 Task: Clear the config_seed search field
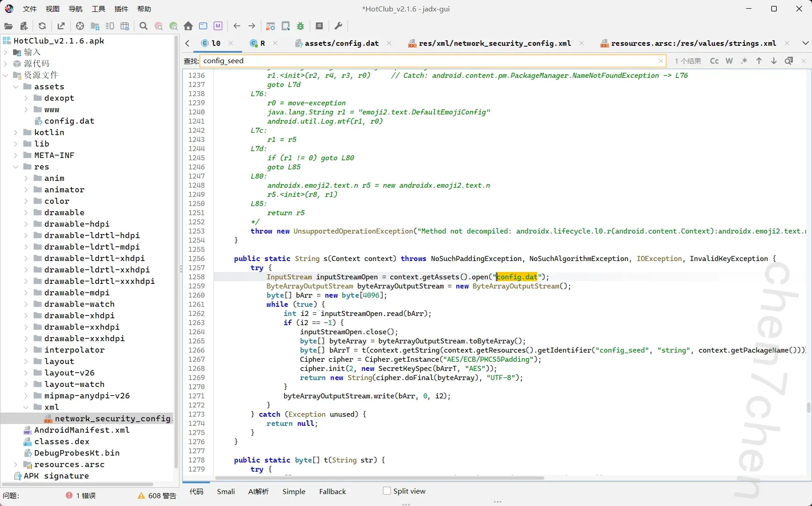click(x=660, y=61)
